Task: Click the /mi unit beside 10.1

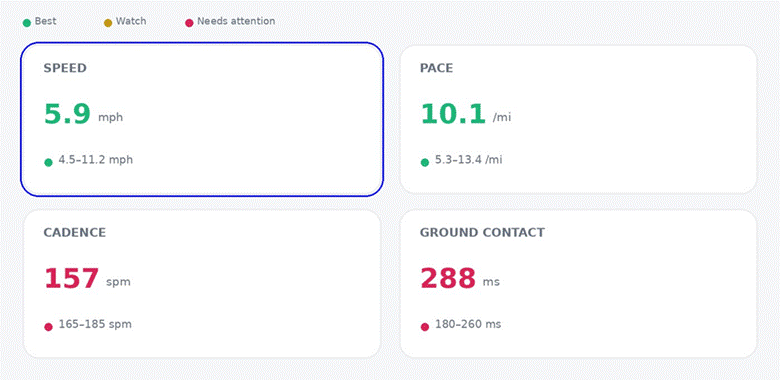Action: [502, 118]
